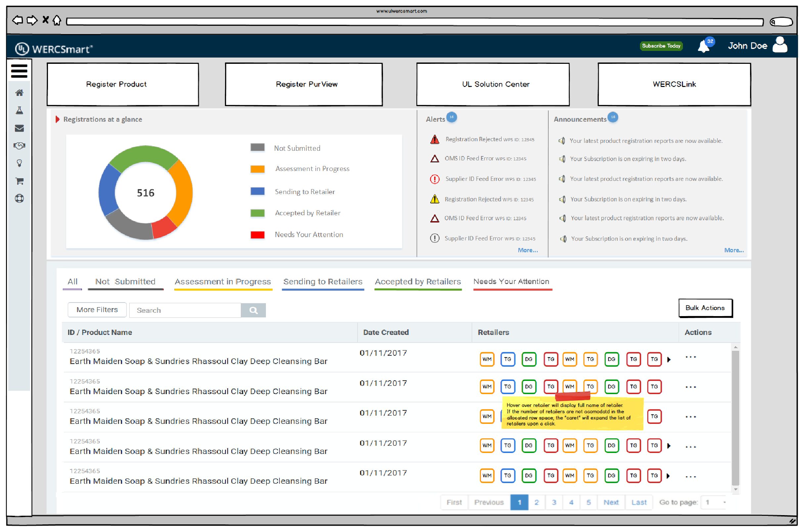
Task: Expand the Registrations at a glance triangle
Action: tap(57, 119)
